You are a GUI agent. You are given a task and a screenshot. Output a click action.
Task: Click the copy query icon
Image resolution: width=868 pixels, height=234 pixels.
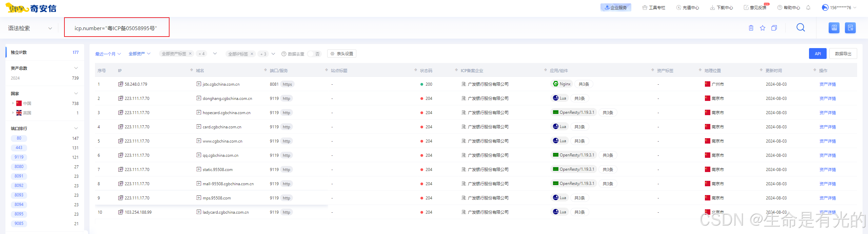point(774,28)
